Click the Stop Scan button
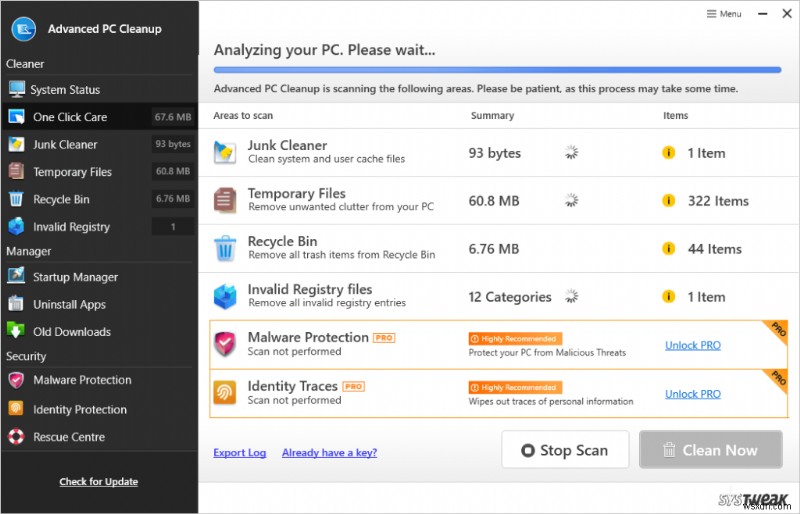 click(565, 450)
